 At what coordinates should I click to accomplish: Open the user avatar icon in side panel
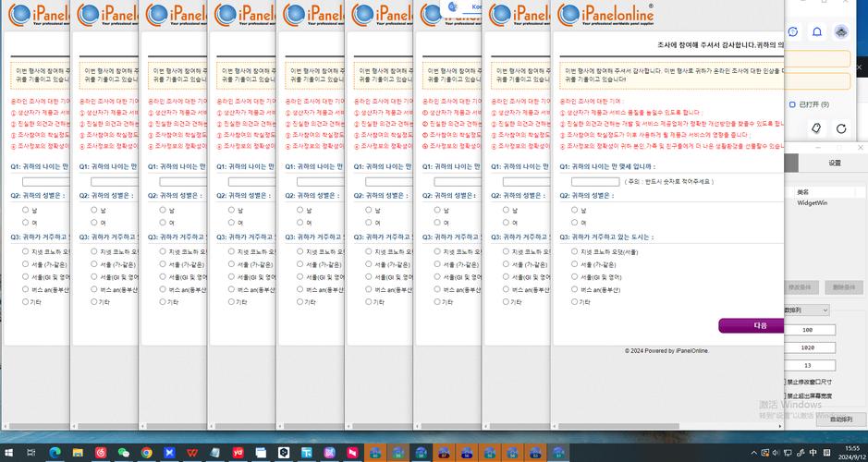tap(841, 31)
